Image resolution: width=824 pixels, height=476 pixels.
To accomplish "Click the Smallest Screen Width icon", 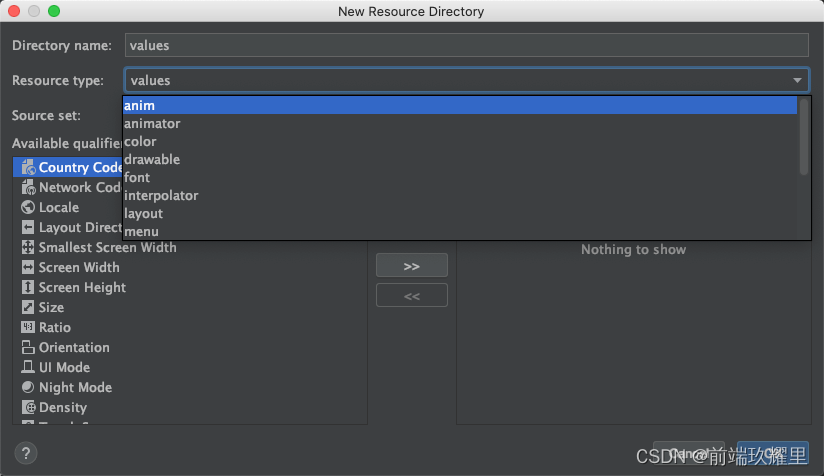I will 28,247.
